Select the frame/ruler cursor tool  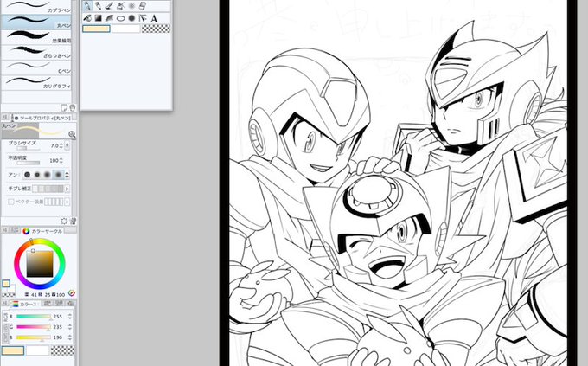click(x=143, y=18)
